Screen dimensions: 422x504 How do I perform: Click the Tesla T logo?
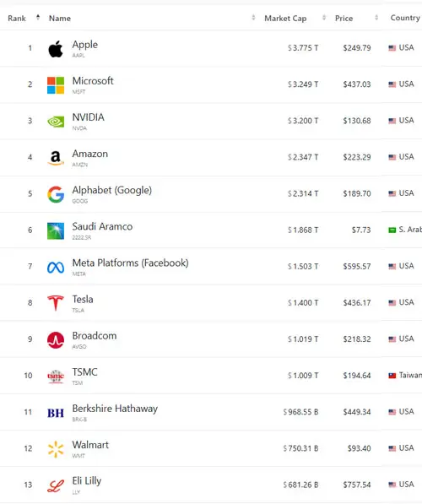click(x=56, y=303)
